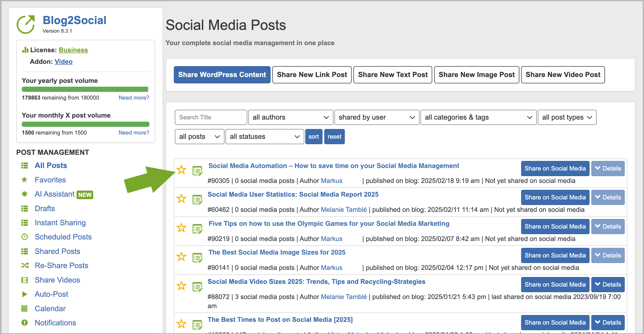Image resolution: width=644 pixels, height=334 pixels.
Task: Open the Business license link
Action: coord(73,50)
